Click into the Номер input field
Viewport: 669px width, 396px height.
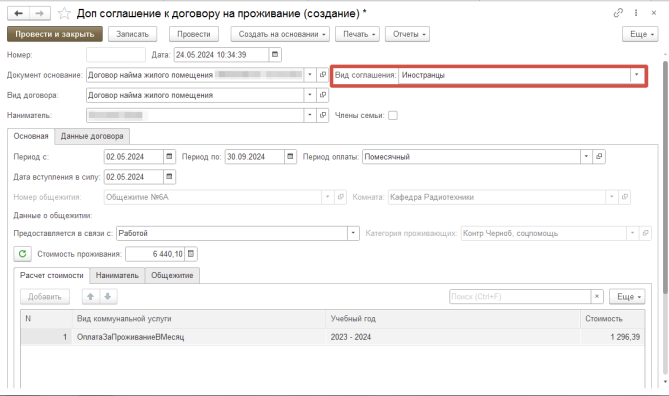[116, 55]
